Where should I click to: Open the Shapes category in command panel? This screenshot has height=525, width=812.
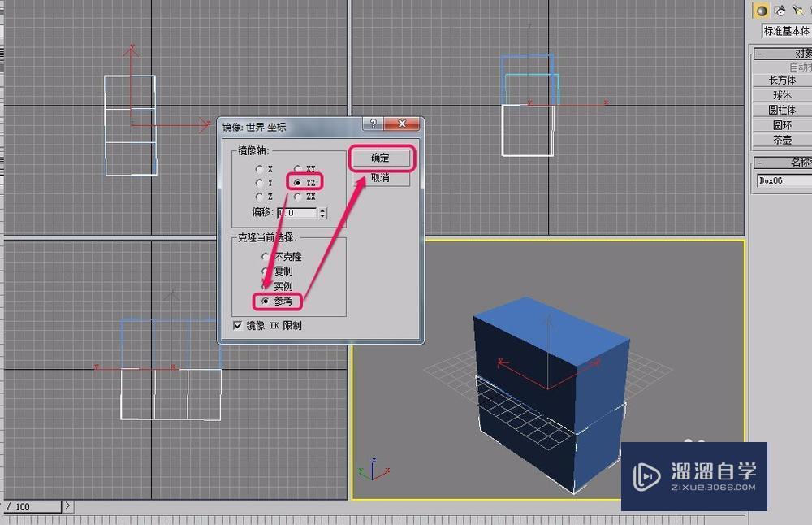779,10
